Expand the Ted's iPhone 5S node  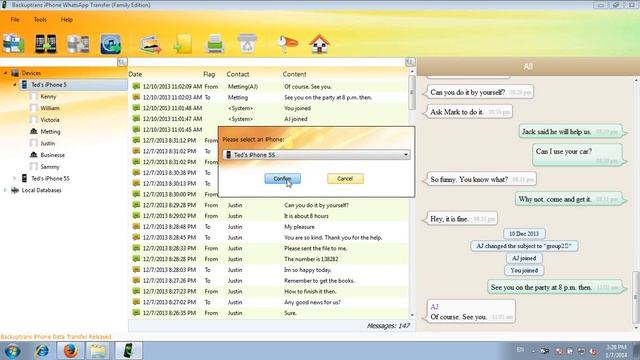pos(15,178)
